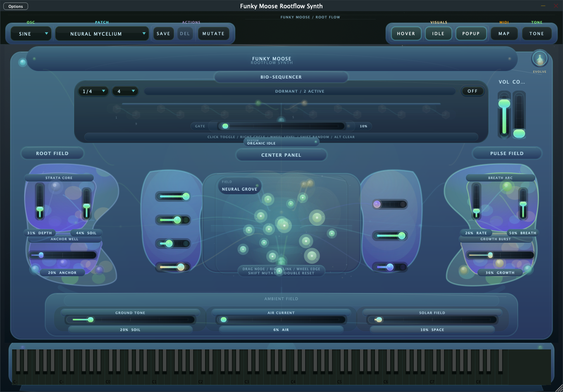This screenshot has height=392, width=563.
Task: Switch to the PULSE FIELD tab
Action: pyautogui.click(x=507, y=153)
